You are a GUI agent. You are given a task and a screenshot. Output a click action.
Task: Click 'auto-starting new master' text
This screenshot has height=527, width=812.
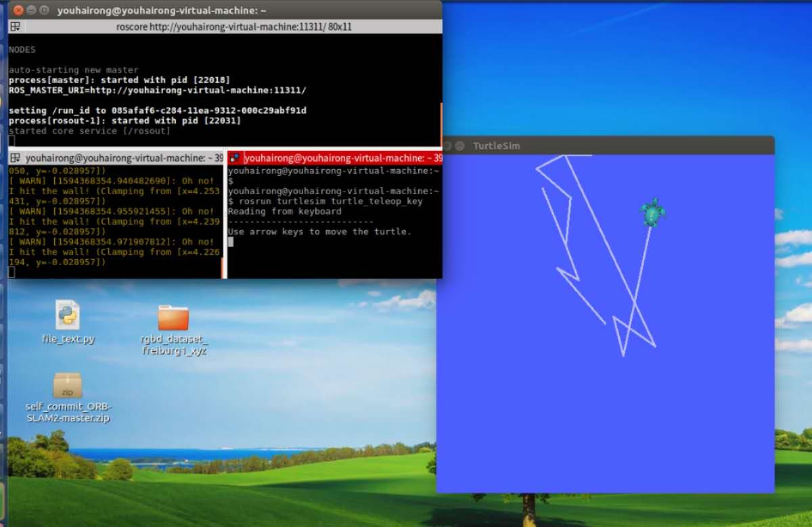point(73,70)
